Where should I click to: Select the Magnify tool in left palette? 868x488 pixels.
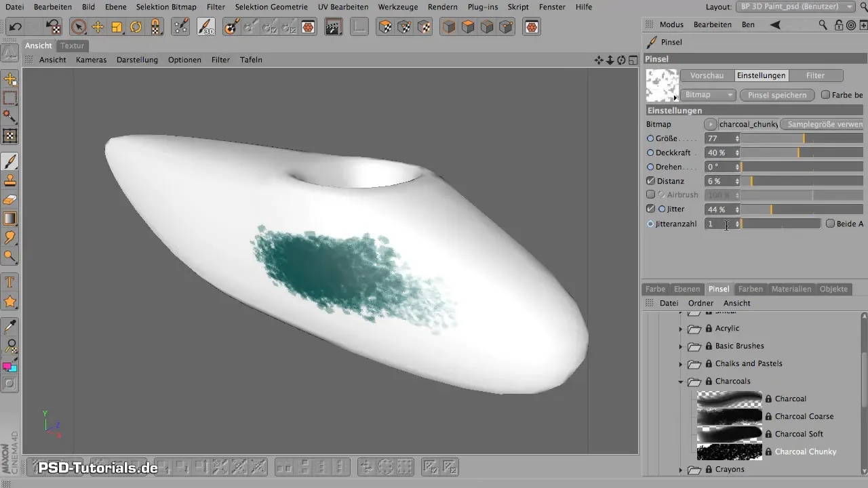point(10,257)
